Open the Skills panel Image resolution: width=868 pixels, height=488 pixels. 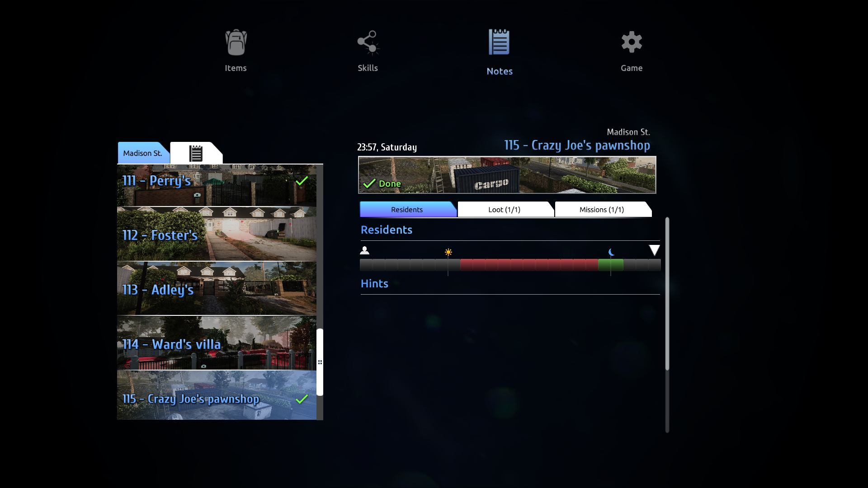pos(368,51)
